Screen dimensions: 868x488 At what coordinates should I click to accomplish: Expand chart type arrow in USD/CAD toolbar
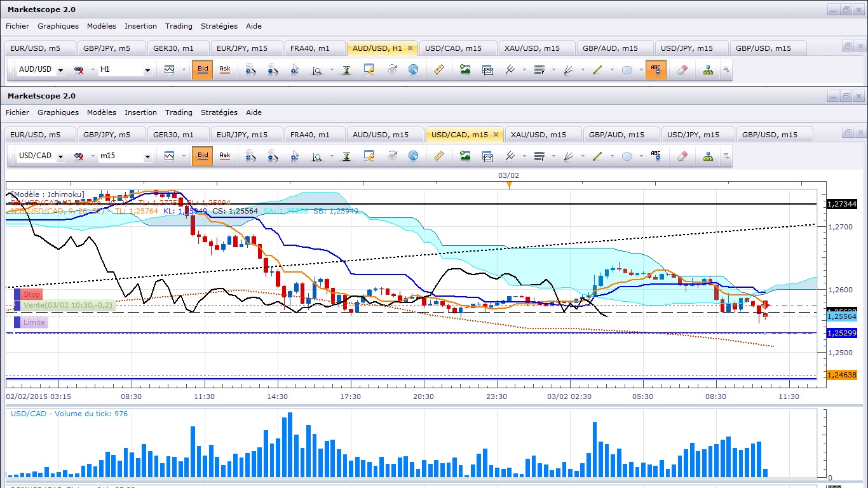coord(184,156)
